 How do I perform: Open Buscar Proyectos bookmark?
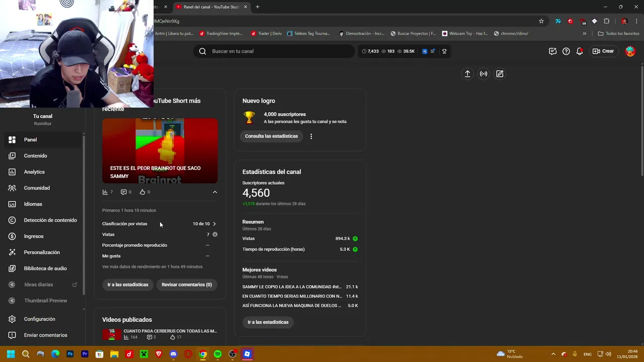coord(413,34)
